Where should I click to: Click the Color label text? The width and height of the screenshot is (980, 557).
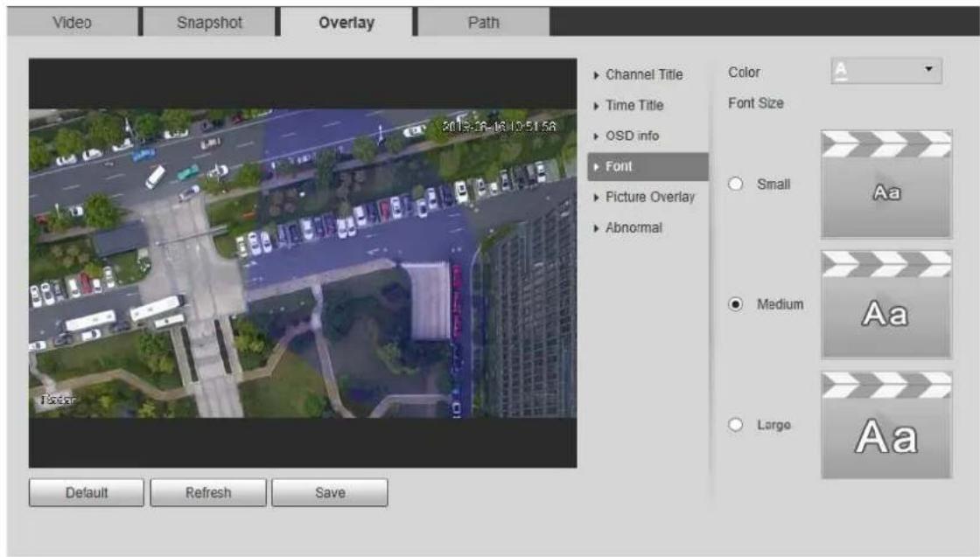click(744, 73)
